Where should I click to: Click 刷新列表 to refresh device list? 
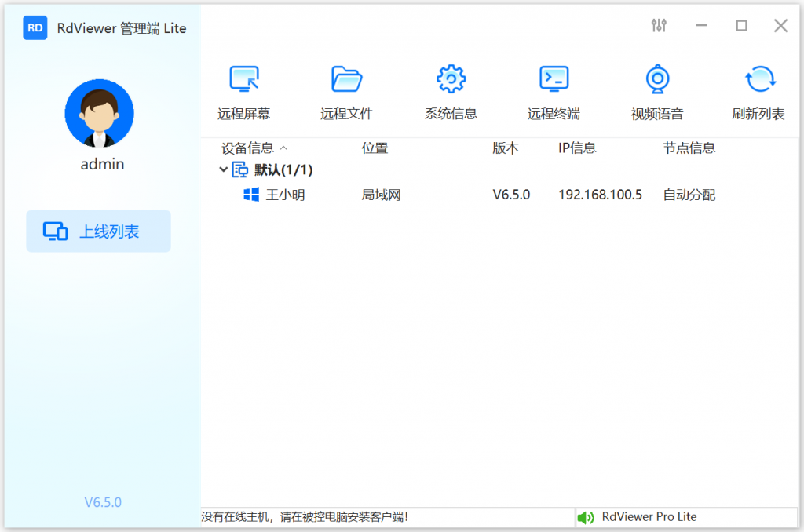(x=758, y=90)
